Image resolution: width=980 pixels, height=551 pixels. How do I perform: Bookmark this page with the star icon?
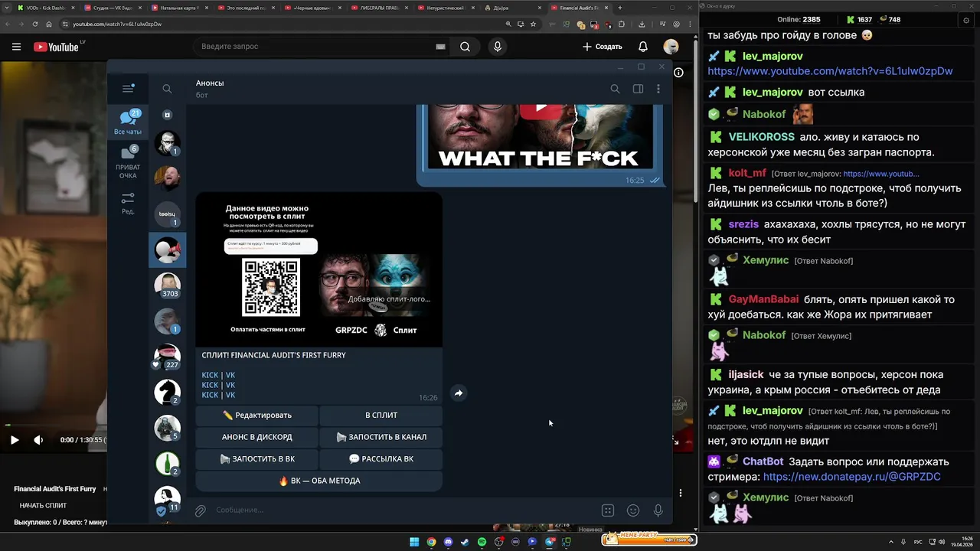(533, 24)
